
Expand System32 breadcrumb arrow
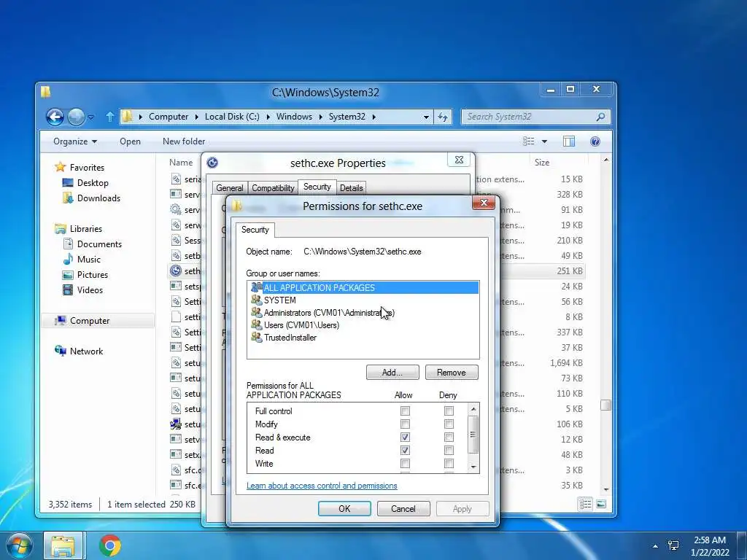pos(374,117)
